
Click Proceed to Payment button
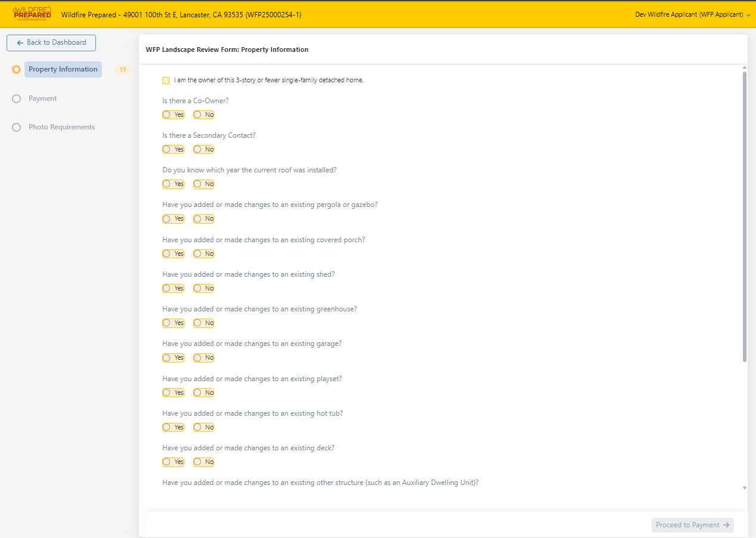(692, 525)
